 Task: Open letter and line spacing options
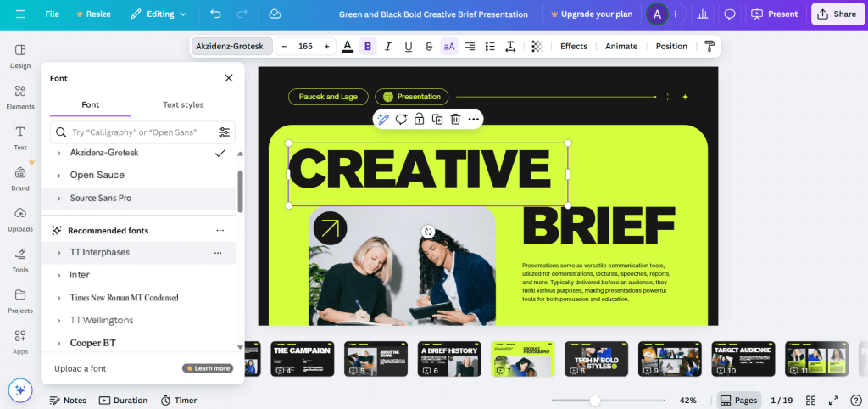pos(510,47)
